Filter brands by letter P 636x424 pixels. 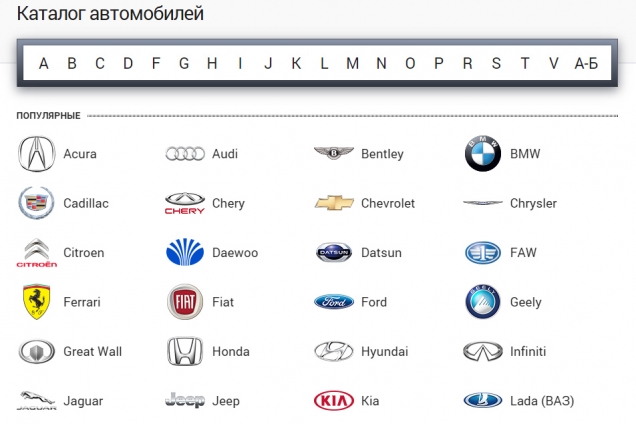438,63
